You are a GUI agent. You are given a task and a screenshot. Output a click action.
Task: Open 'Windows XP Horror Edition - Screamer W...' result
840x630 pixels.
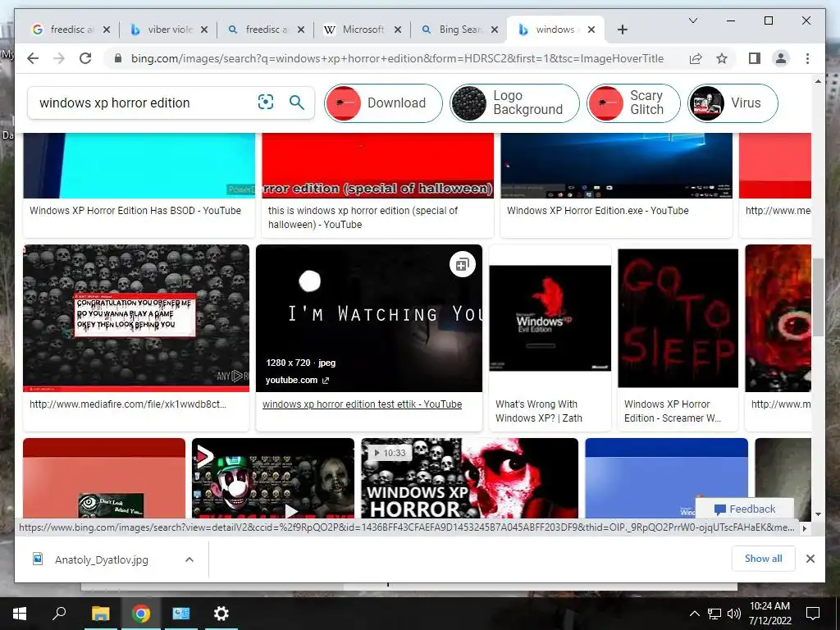pos(673,412)
